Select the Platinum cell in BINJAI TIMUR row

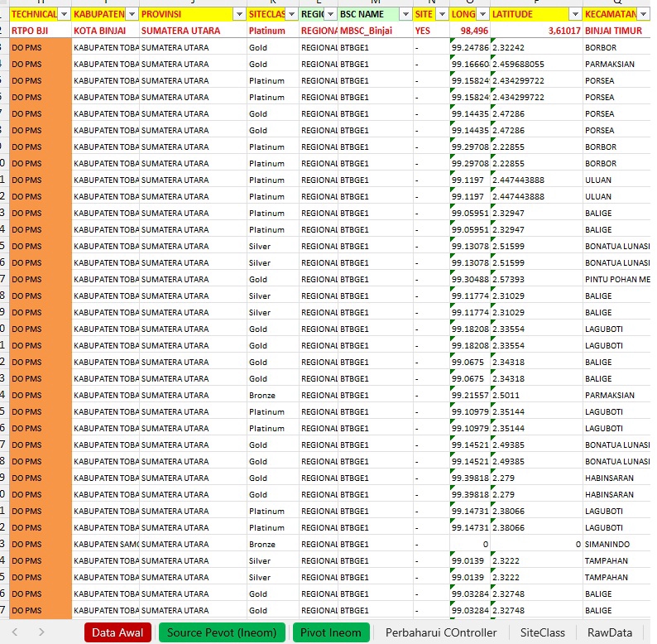pos(273,31)
